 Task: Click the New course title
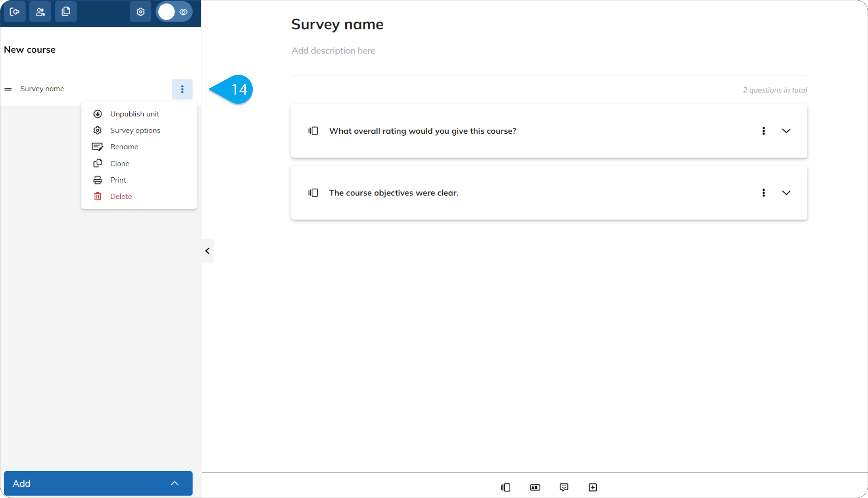tap(30, 50)
